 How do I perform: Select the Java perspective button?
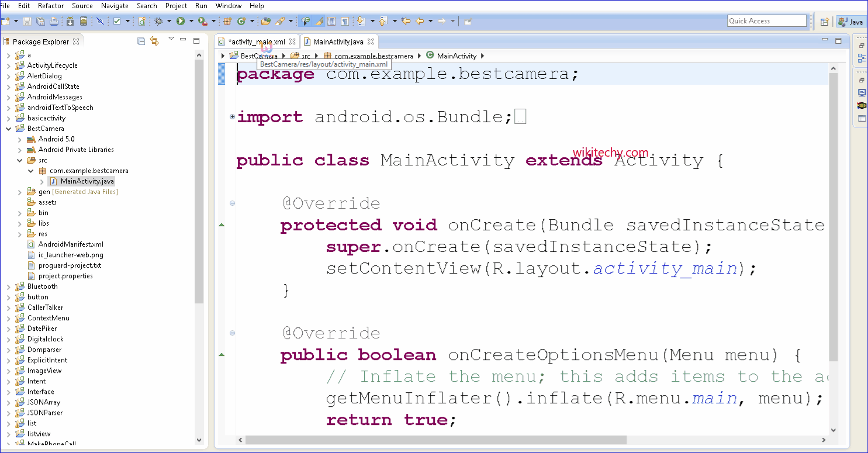pyautogui.click(x=850, y=22)
